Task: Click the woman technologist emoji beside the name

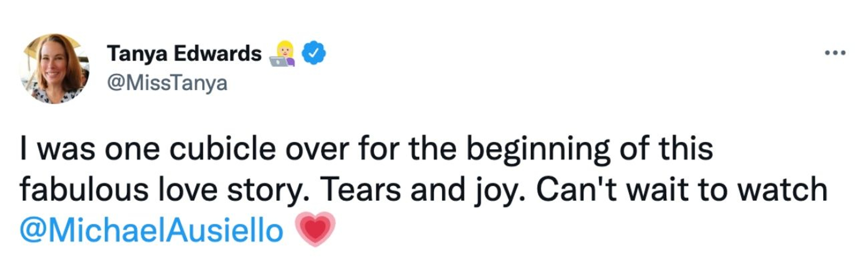Action: pyautogui.click(x=282, y=54)
